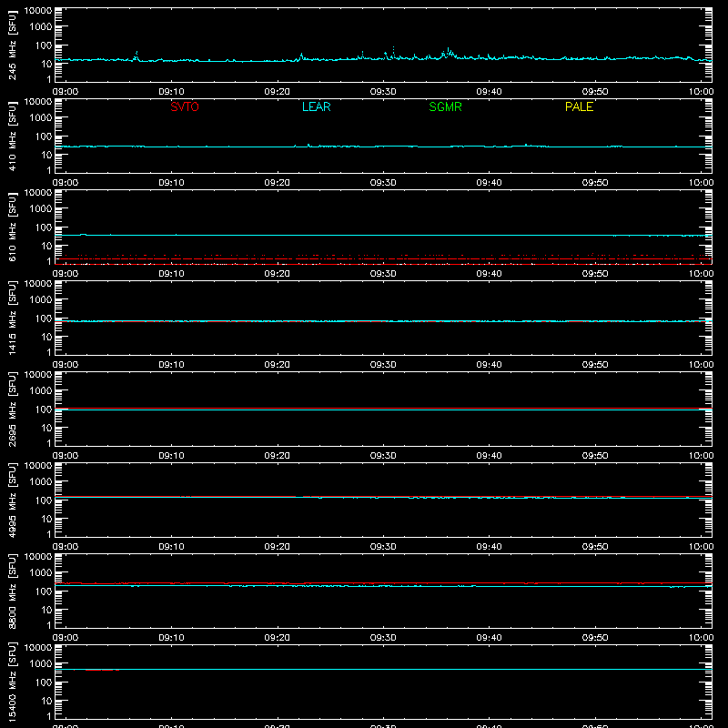Click the 10000 y-tick of the 15400 MHz plot
Image resolution: width=728 pixels, height=728 pixels.
coord(38,648)
